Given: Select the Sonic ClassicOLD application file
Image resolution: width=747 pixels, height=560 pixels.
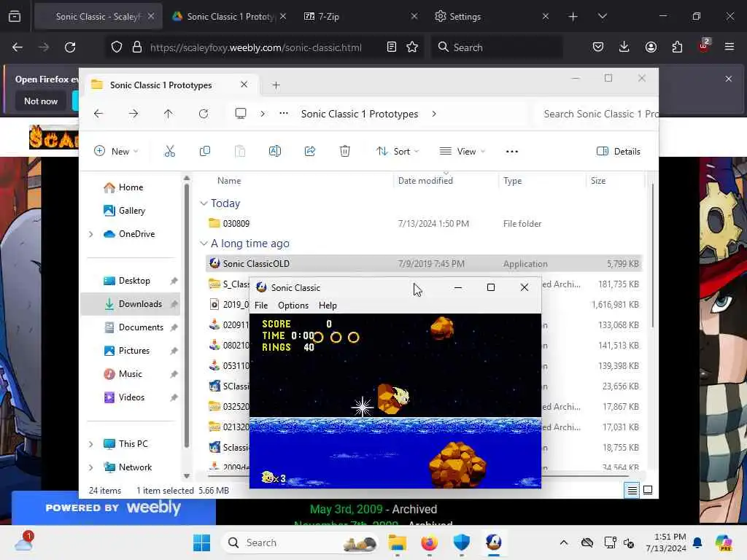Looking at the screenshot, I should [x=424, y=263].
